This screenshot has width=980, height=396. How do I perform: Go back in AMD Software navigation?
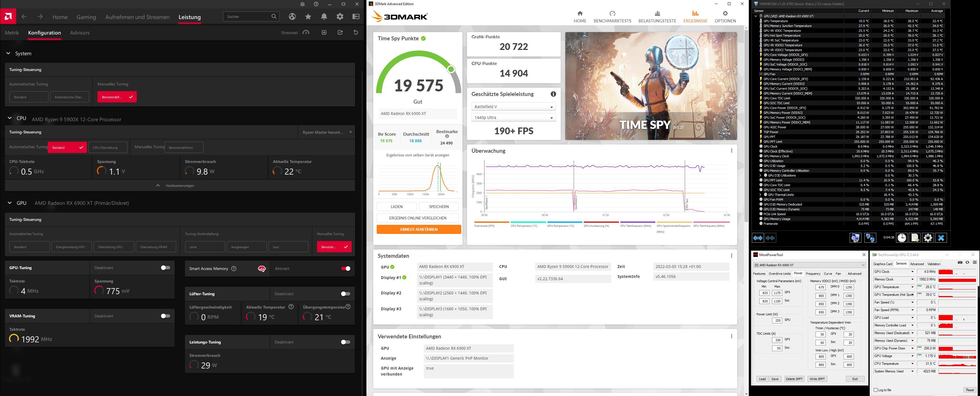[x=24, y=17]
